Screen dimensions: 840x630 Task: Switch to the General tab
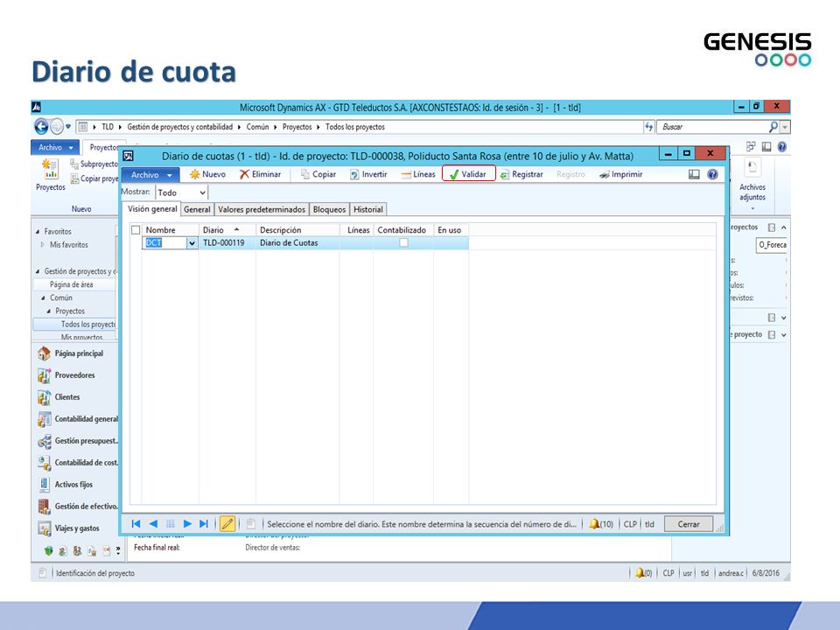pyautogui.click(x=197, y=209)
